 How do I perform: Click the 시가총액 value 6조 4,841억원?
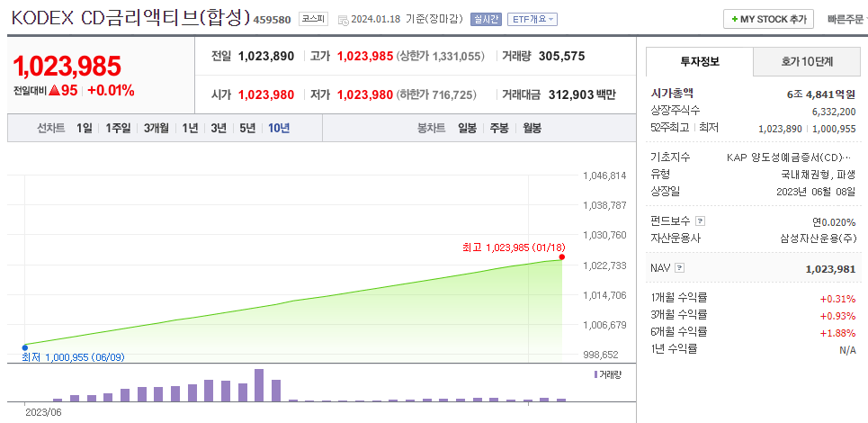click(x=821, y=94)
